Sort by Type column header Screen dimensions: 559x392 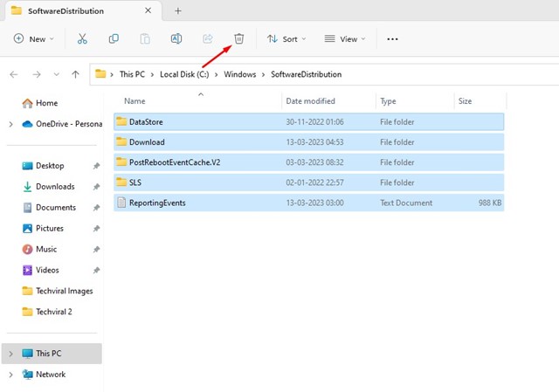point(388,101)
